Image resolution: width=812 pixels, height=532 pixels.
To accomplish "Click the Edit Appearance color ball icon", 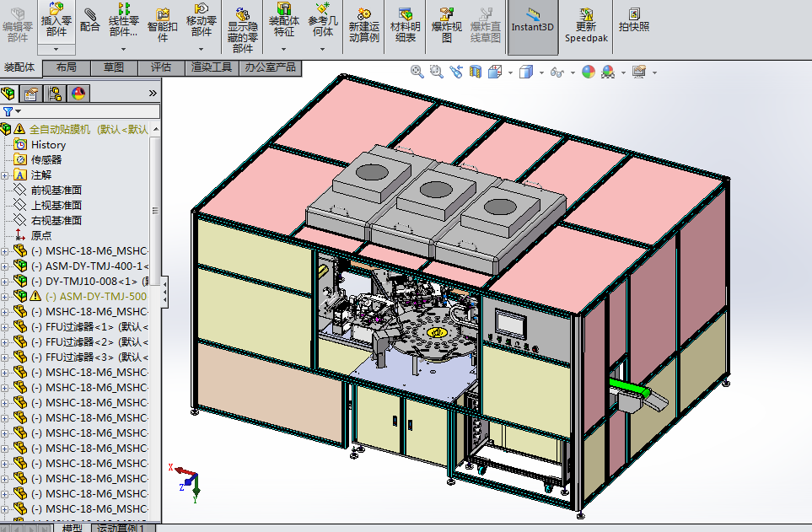I will coord(589,73).
